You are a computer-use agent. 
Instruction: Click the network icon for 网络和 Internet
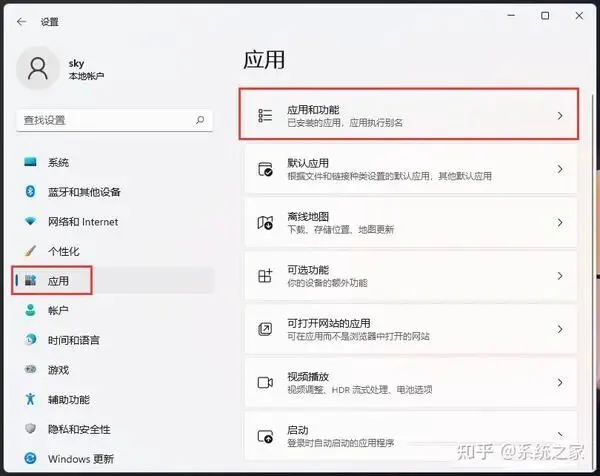(30, 221)
